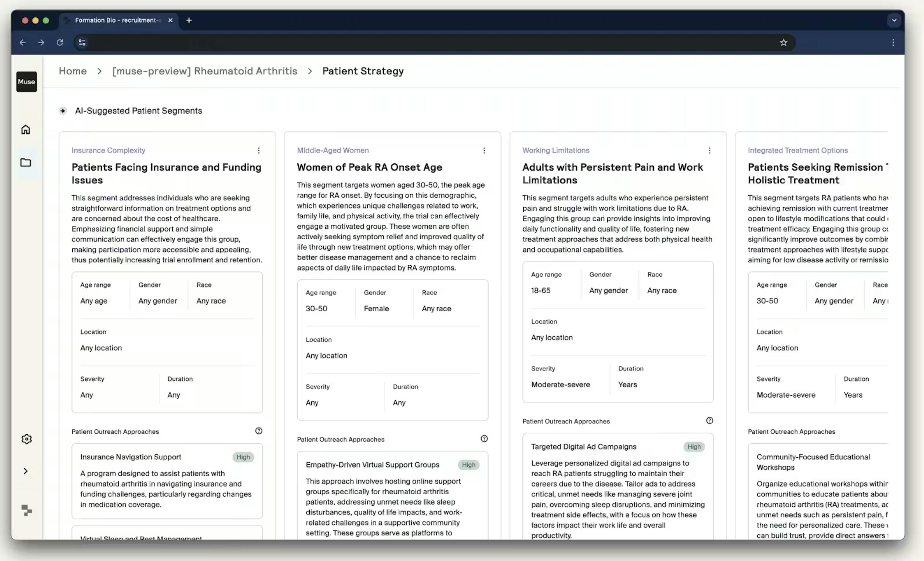Click the help icon near Insurance Complexity outreach approaches

259,431
